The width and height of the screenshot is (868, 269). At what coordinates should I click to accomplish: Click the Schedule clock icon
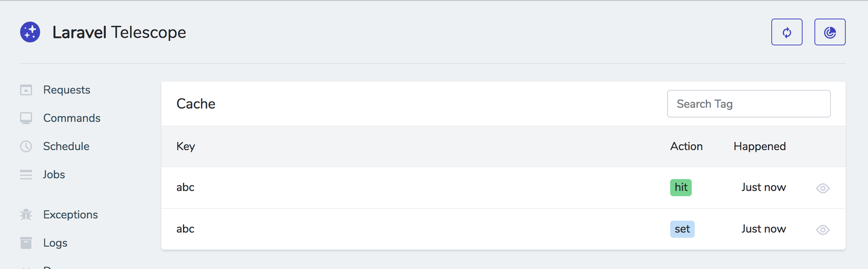click(x=26, y=147)
